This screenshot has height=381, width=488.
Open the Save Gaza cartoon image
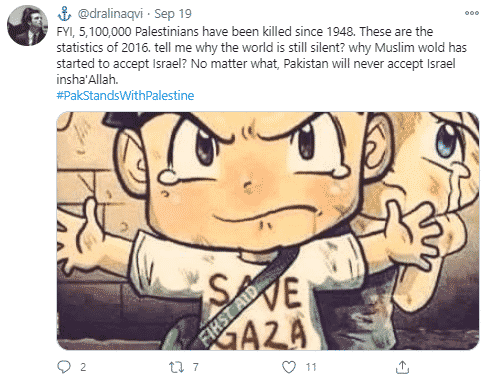(x=268, y=231)
